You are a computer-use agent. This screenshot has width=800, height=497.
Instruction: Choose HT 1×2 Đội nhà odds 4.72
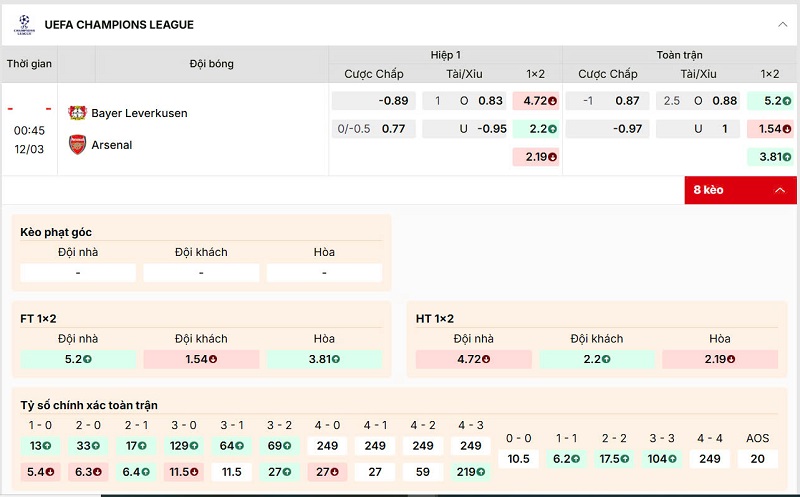tap(473, 359)
